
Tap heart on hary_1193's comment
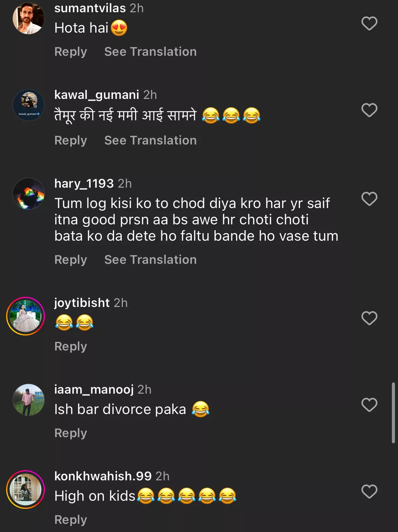(369, 199)
